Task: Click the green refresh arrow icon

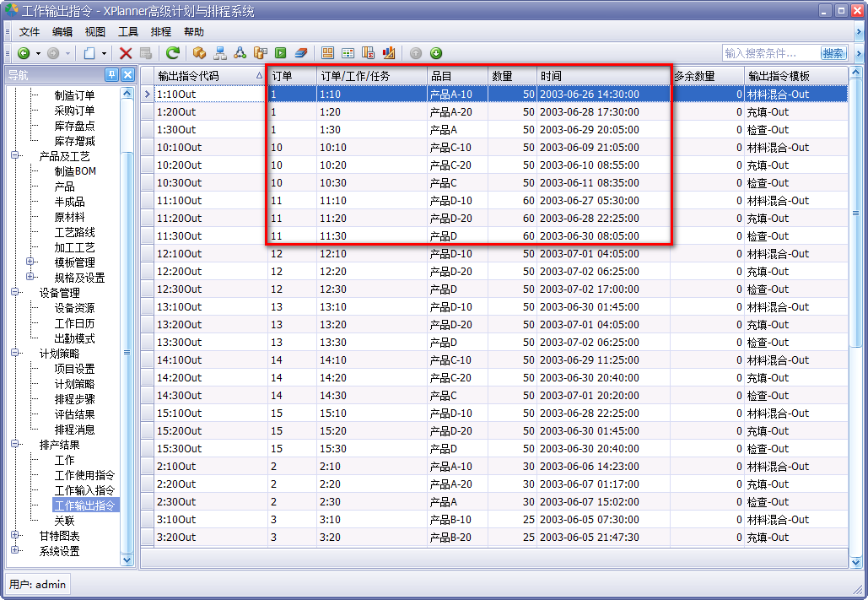Action: (173, 53)
